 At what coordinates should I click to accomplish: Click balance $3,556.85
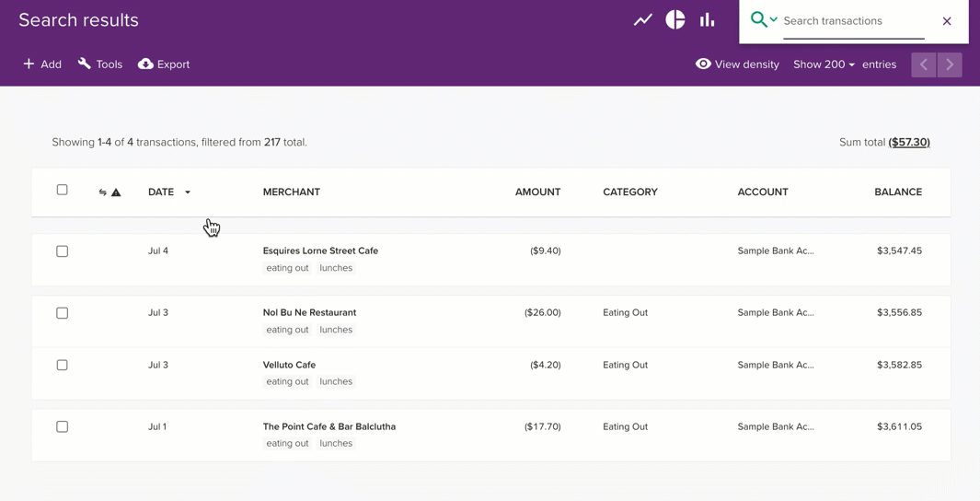point(899,313)
